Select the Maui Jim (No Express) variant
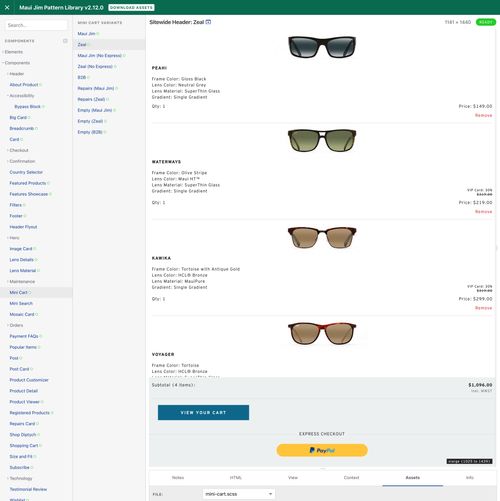 99,56
